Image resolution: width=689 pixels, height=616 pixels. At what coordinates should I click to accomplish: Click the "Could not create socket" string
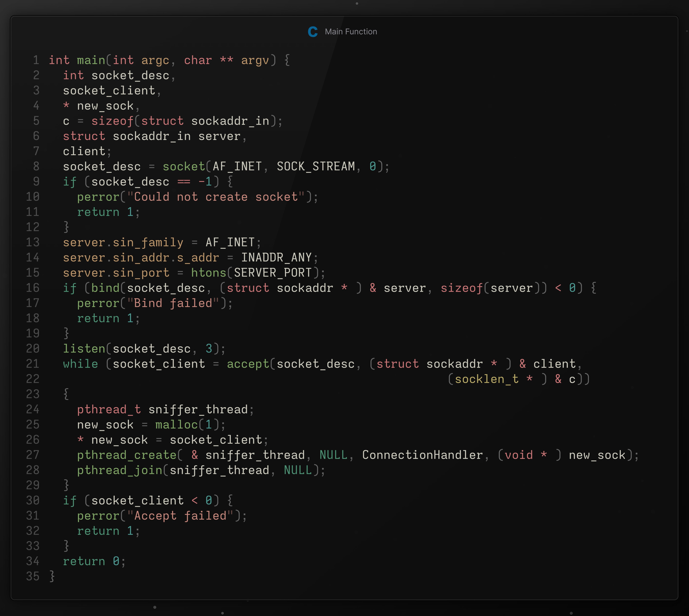(216, 197)
